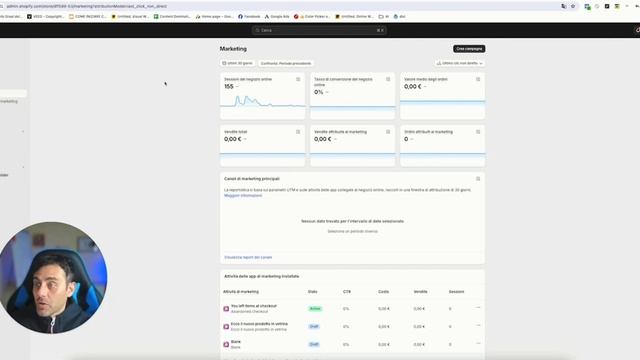Open the green browser extension icon
This screenshot has width=640, height=360.
pyautogui.click(x=587, y=7)
